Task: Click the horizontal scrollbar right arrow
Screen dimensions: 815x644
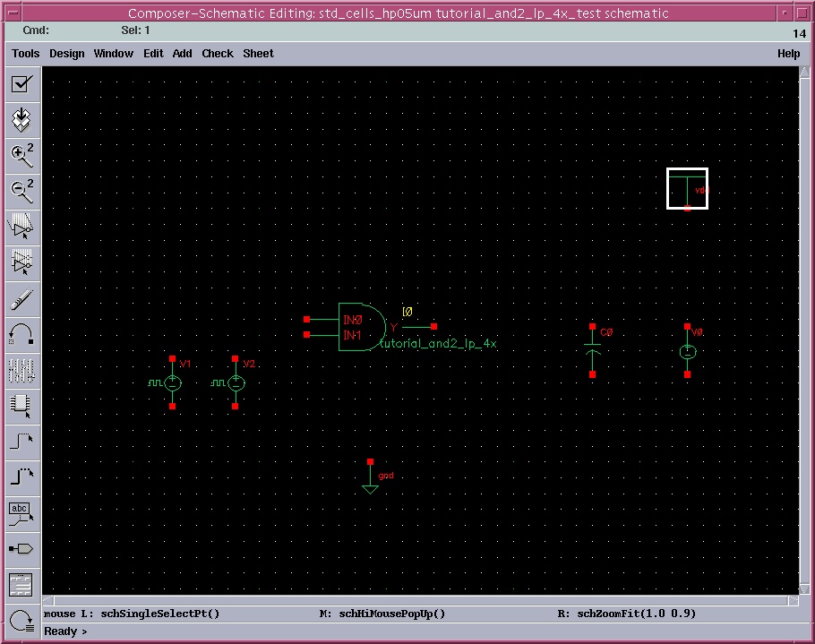Action: point(794,601)
